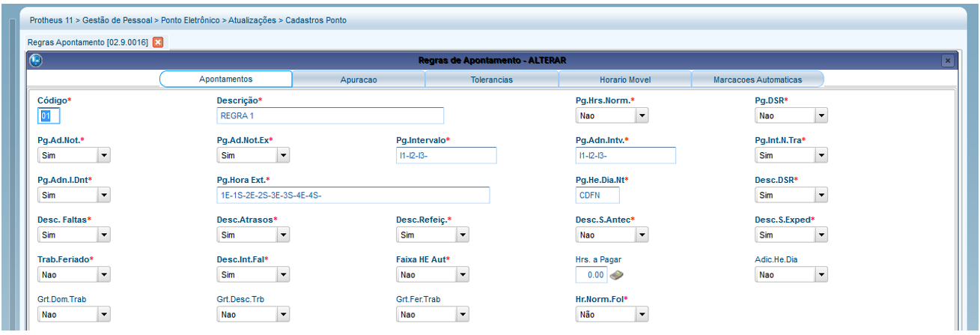Viewport: 980px width, 335px height.
Task: Click the Pg.He.Dia.Nt field with CDFN
Action: (597, 196)
